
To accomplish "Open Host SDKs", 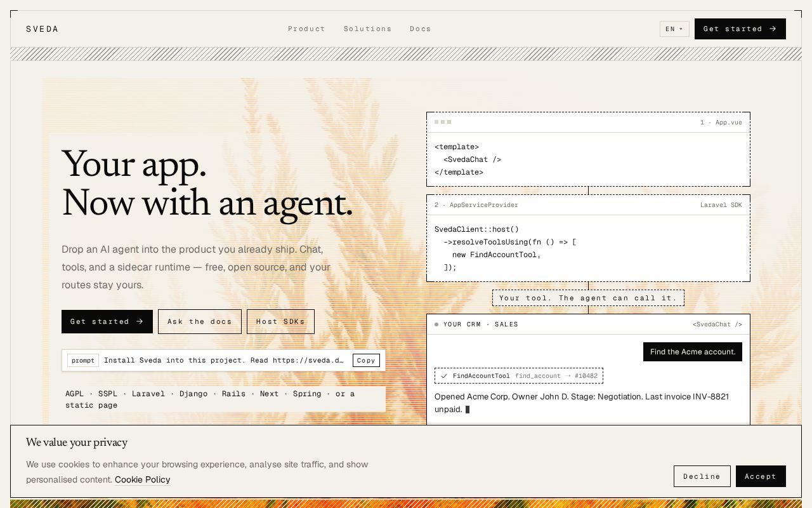I will [280, 321].
